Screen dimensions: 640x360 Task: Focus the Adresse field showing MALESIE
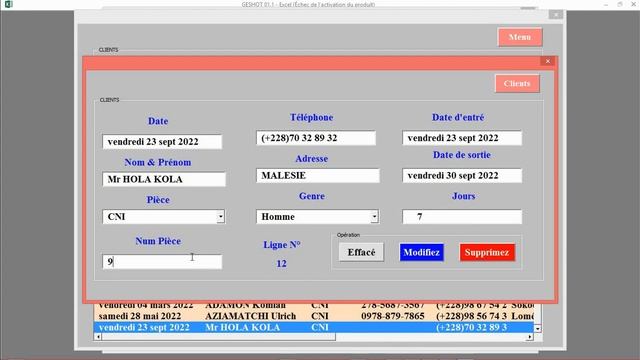(318, 176)
